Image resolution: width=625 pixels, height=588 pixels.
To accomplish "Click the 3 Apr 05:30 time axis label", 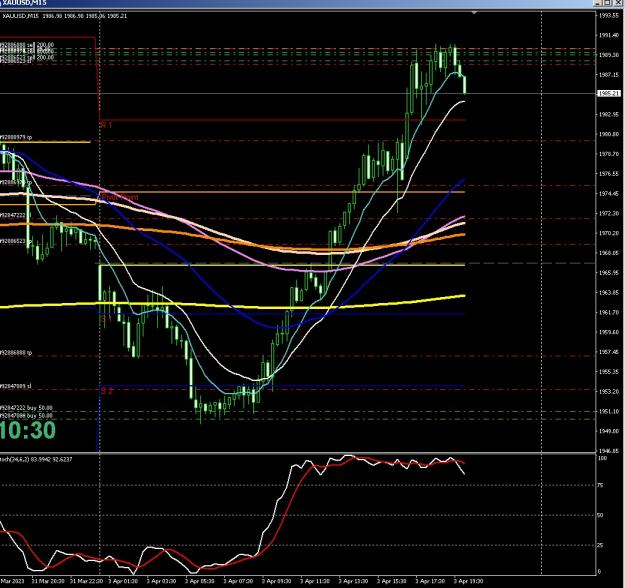I will (x=200, y=581).
